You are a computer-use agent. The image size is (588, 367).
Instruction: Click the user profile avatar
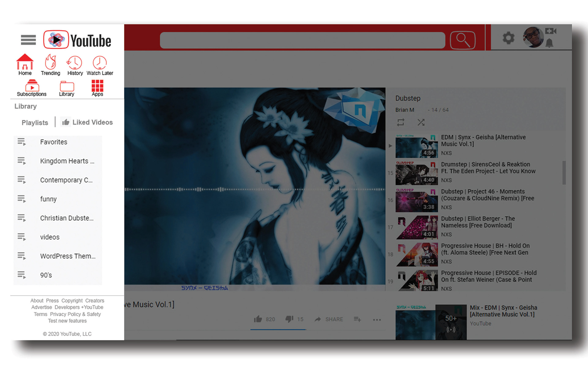(x=533, y=37)
